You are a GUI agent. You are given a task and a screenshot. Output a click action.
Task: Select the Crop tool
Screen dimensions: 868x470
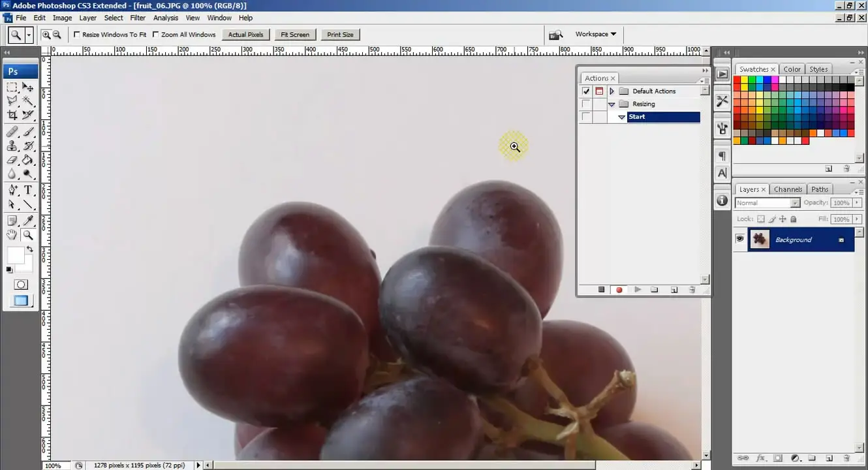tap(12, 115)
